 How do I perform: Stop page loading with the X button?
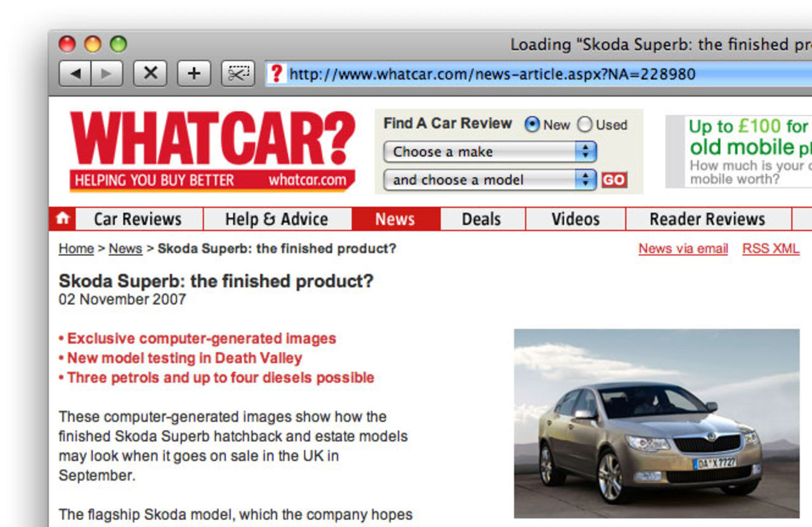coord(150,74)
